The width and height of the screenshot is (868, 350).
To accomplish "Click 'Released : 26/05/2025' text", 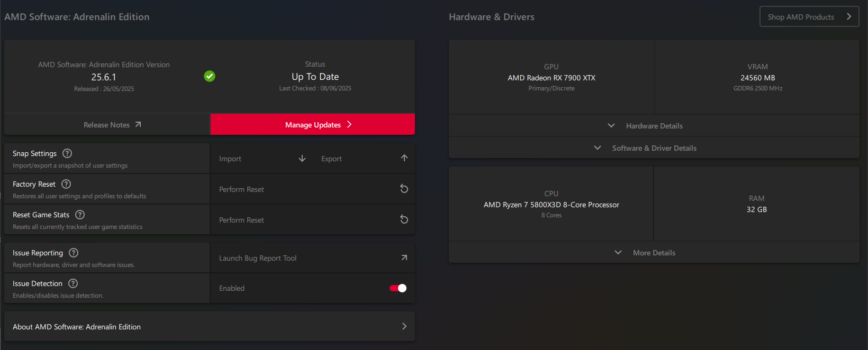I will (104, 89).
